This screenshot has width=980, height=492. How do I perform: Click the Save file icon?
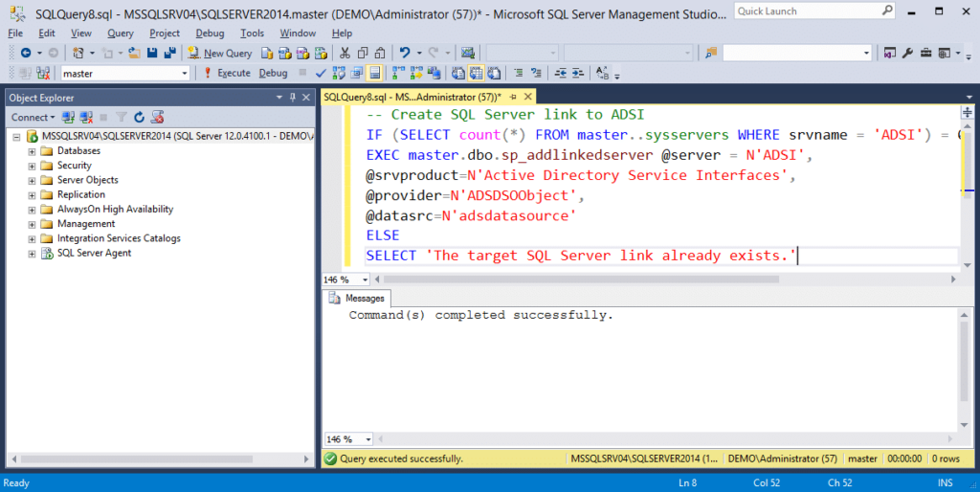click(151, 53)
